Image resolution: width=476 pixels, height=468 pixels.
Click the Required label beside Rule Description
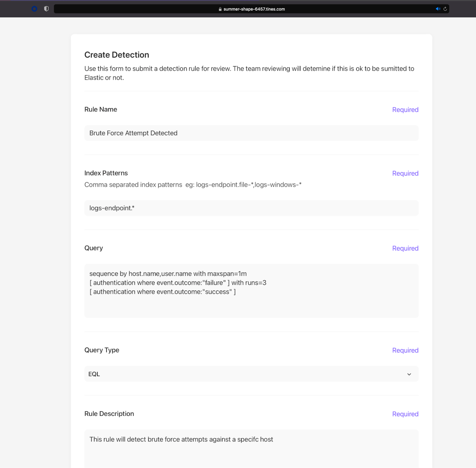point(405,414)
